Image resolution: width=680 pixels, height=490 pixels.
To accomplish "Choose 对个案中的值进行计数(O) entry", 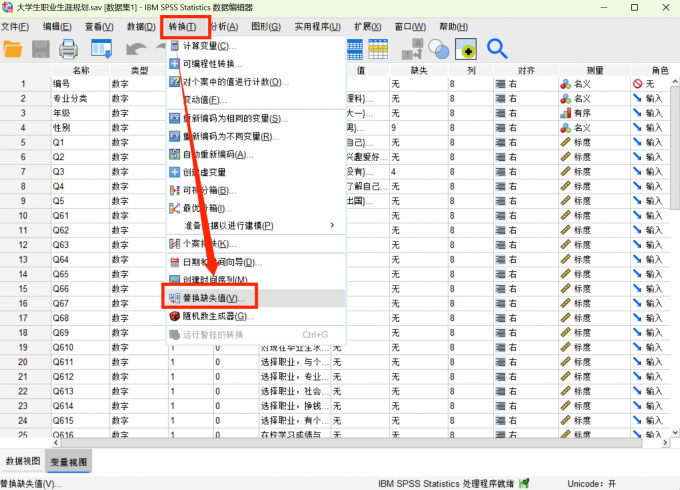I will (256, 82).
